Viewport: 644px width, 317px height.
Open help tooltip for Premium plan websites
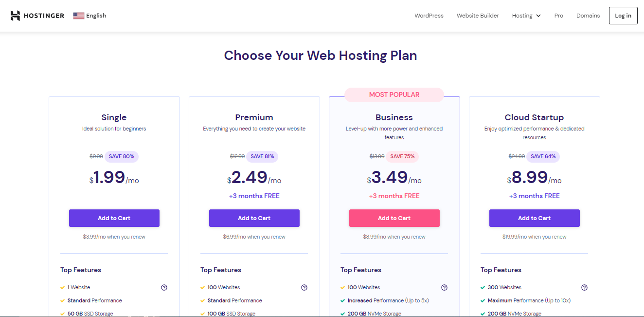tap(304, 287)
